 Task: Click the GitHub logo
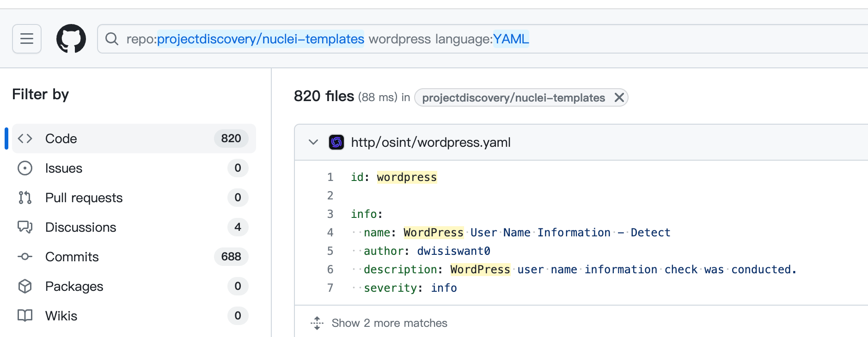71,39
